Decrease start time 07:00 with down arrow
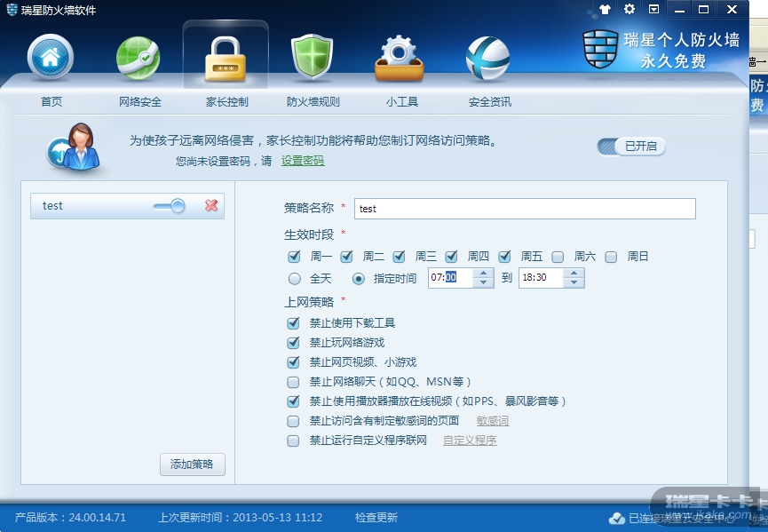768x532 pixels. [x=483, y=282]
